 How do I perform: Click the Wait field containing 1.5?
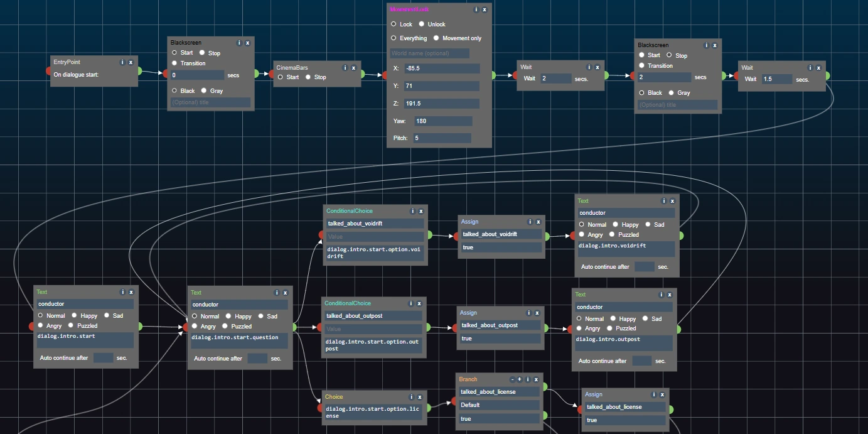776,79
